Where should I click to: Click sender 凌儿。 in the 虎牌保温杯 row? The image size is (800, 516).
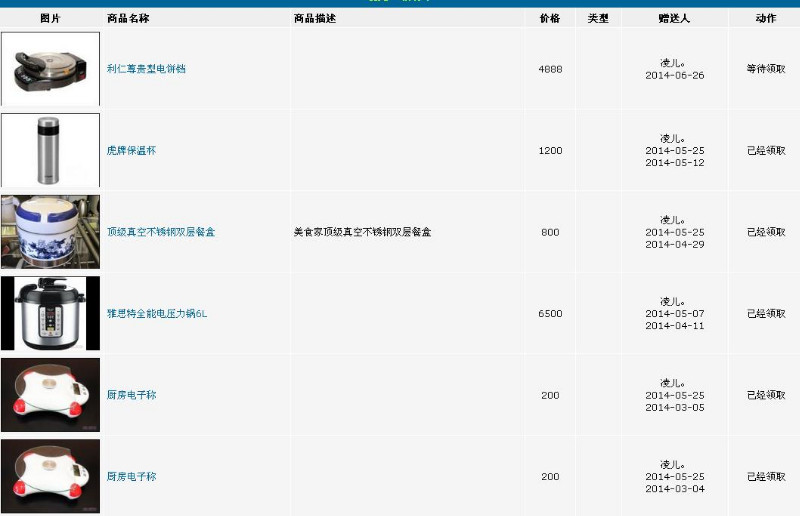click(x=673, y=138)
